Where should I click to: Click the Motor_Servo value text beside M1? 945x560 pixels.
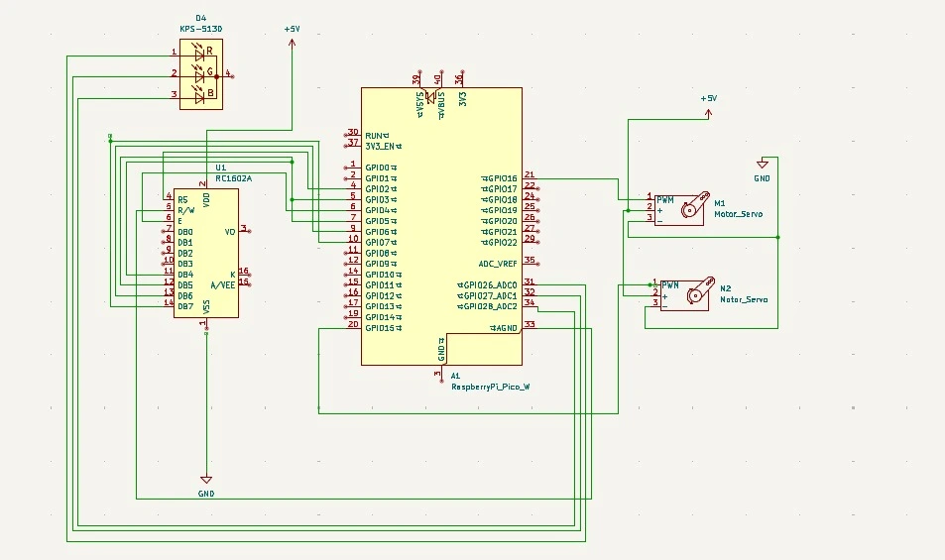click(739, 214)
